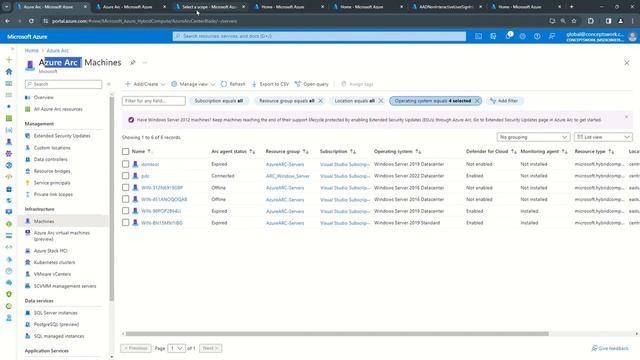Open Kubernetes clusters menu item
The image size is (640, 360).
pyautogui.click(x=54, y=262)
